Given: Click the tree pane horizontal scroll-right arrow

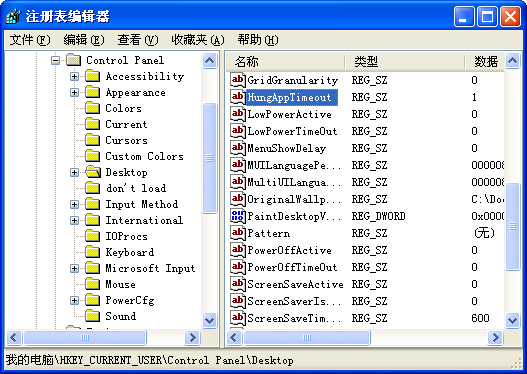Looking at the screenshot, I should pyautogui.click(x=193, y=337).
